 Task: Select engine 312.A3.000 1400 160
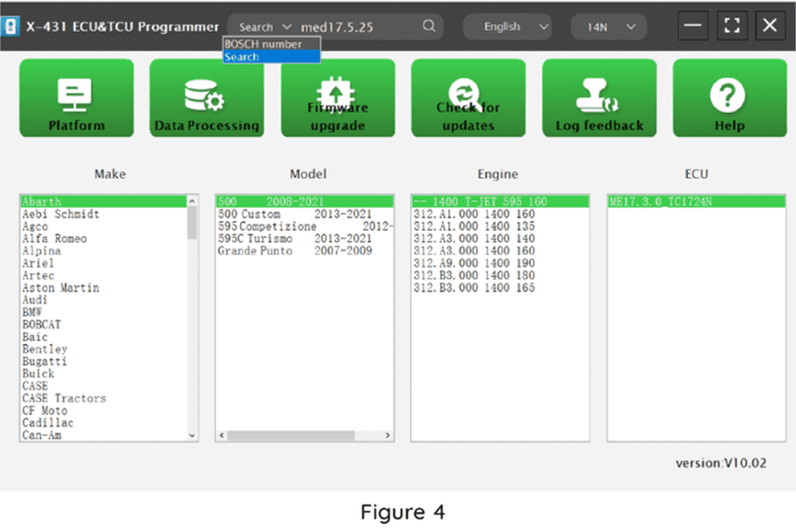coord(500,251)
